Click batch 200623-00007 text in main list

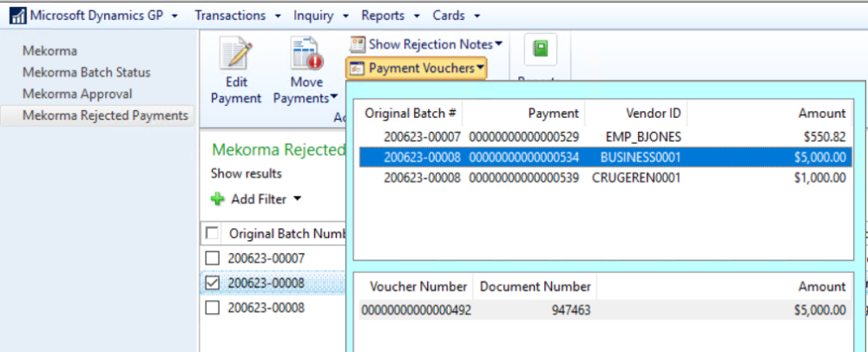266,258
